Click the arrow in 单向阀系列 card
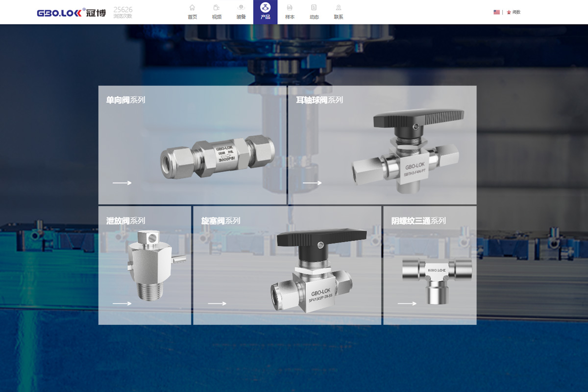Viewport: 588px width, 392px height. point(122,183)
